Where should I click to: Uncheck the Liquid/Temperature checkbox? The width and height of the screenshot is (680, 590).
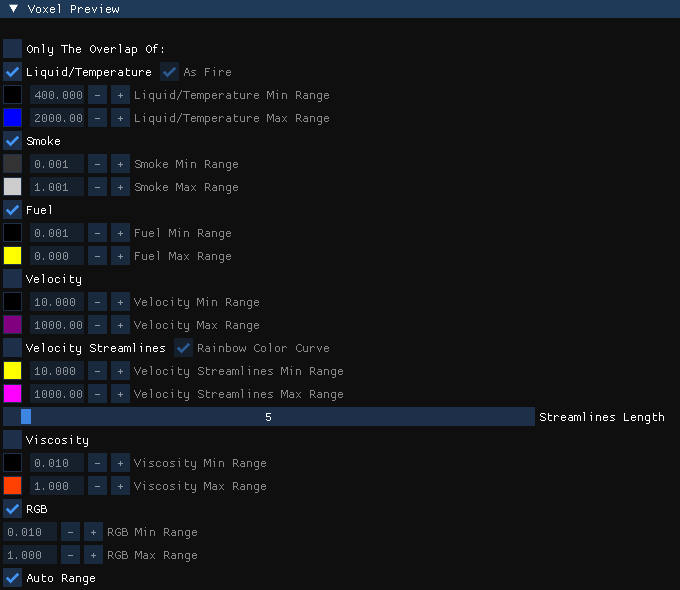[13, 72]
